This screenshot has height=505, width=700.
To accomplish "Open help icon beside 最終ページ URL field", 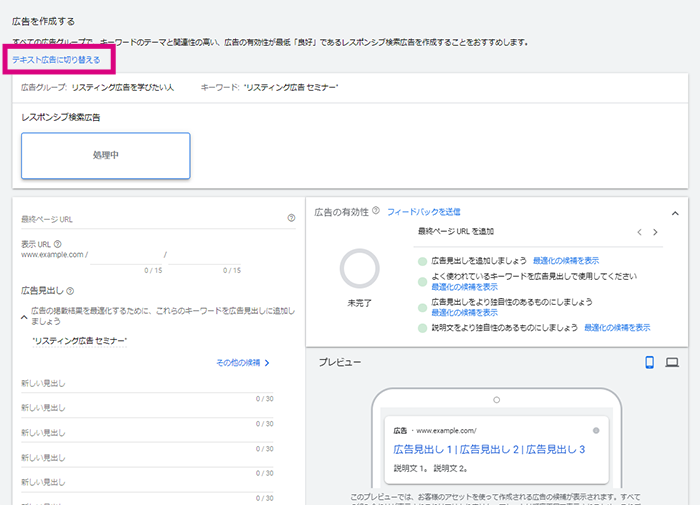I will coord(291,218).
